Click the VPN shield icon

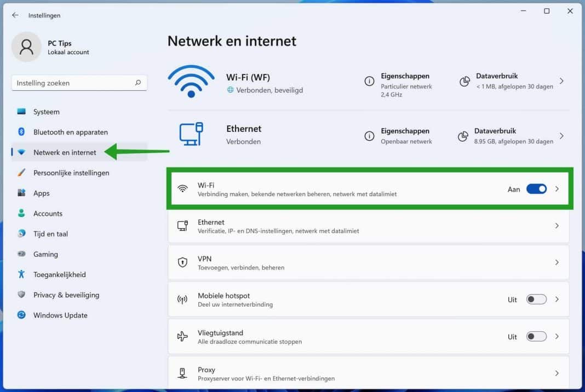point(183,262)
